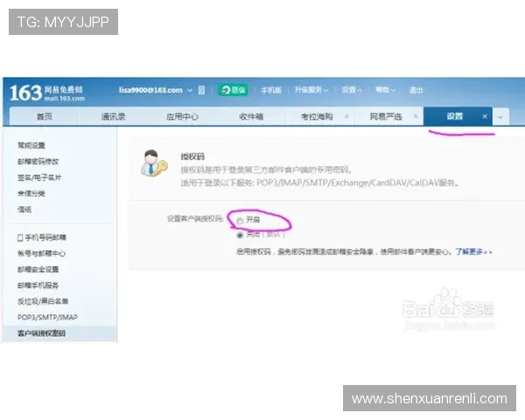Select the 开启 radio button
Viewport: 525px width, 420px height.
coord(240,220)
